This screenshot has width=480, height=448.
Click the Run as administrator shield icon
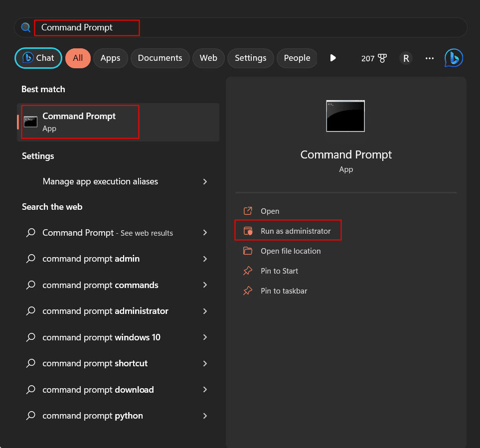pos(248,231)
